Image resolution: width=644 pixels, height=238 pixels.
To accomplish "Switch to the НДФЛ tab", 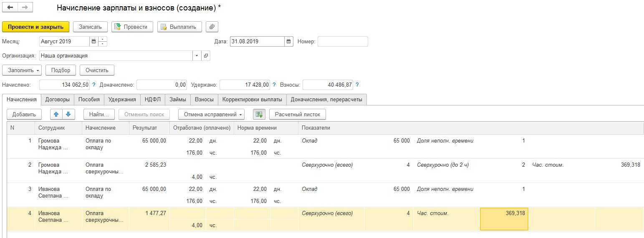I will [153, 99].
